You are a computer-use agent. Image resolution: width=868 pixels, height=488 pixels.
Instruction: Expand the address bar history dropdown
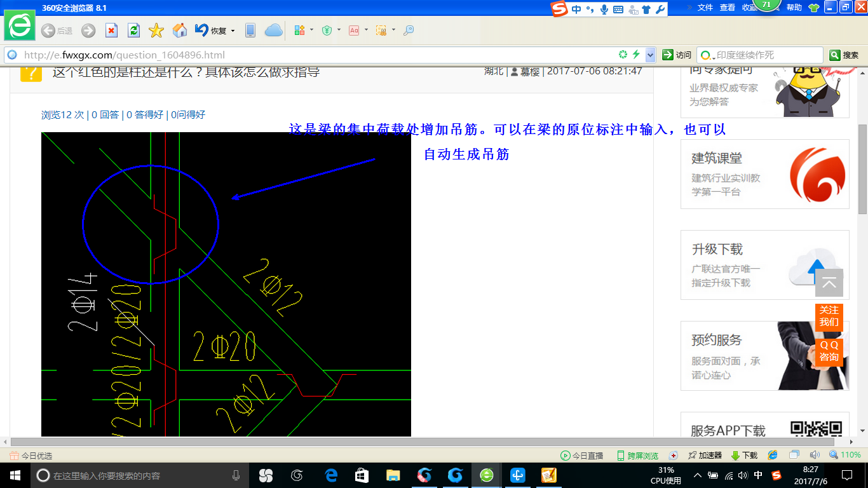tap(649, 55)
